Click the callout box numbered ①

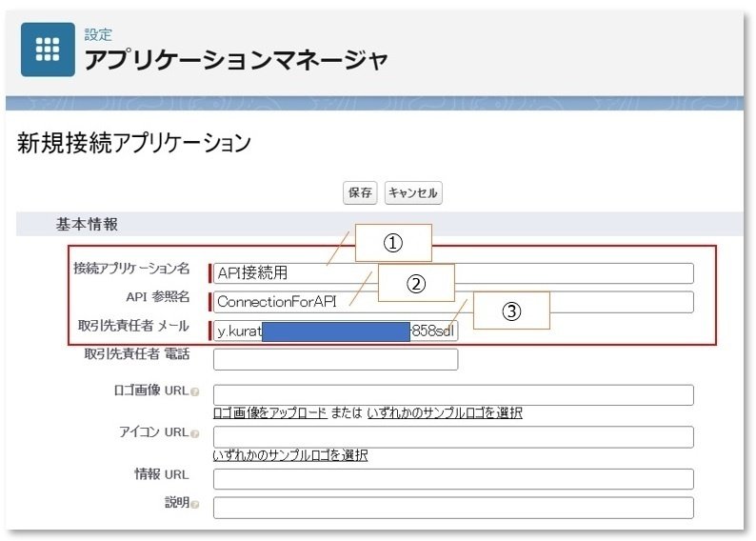pyautogui.click(x=392, y=243)
